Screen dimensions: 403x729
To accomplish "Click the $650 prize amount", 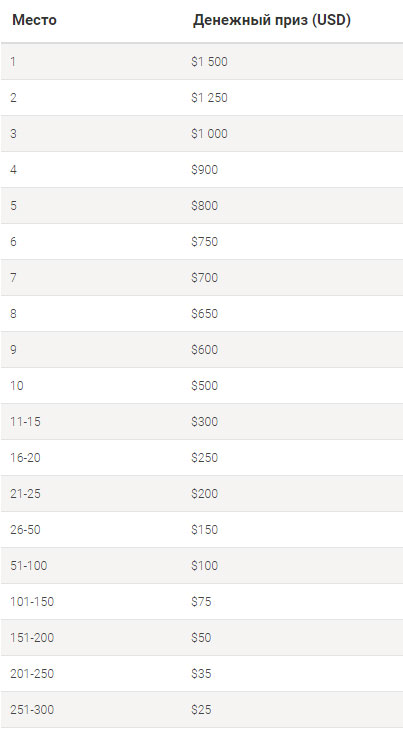I will 205,314.
